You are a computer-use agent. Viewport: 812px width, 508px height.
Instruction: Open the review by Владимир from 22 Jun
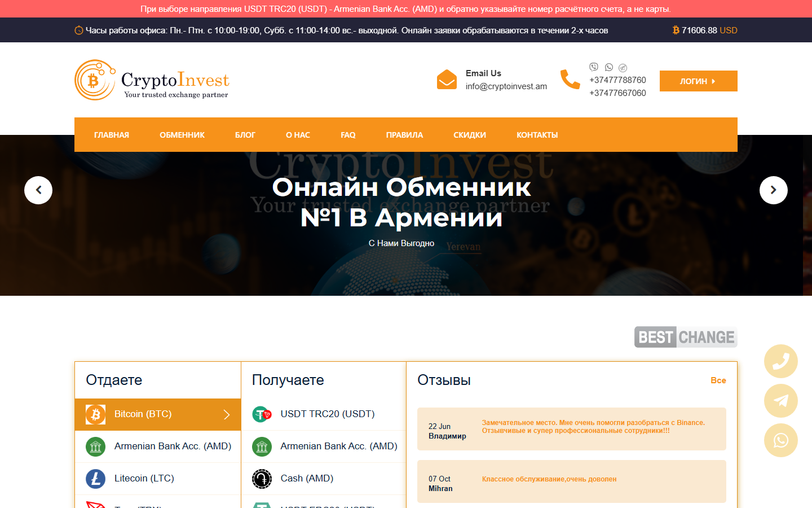[572, 429]
